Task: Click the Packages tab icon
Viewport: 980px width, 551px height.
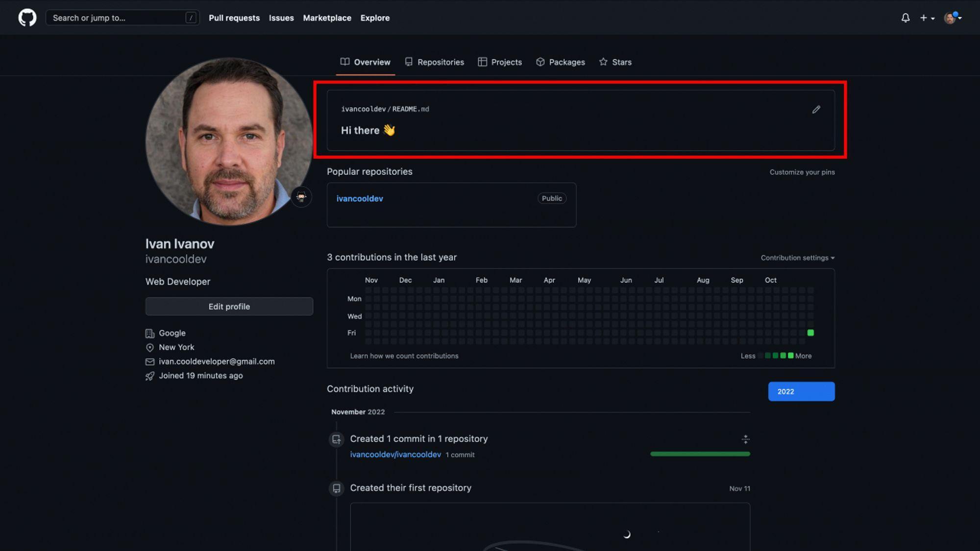Action: [x=540, y=62]
